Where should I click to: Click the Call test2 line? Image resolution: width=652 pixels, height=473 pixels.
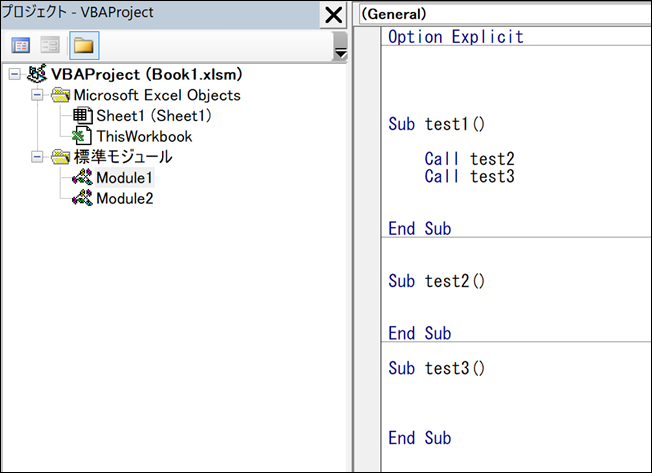[469, 159]
